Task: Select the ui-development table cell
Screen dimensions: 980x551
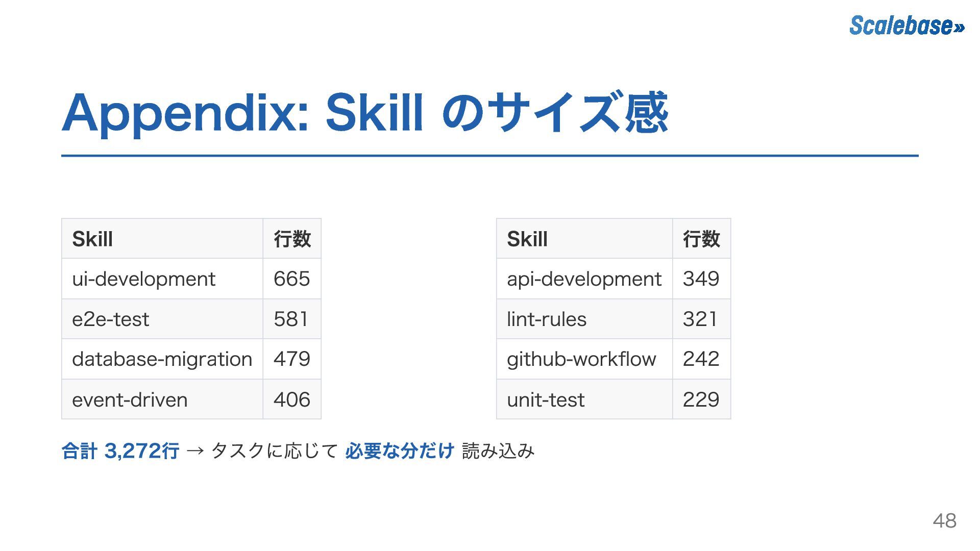Action: (x=143, y=279)
